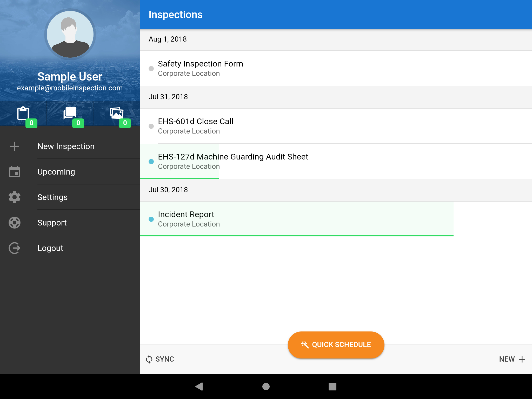Open the Support menu item

pos(70,223)
